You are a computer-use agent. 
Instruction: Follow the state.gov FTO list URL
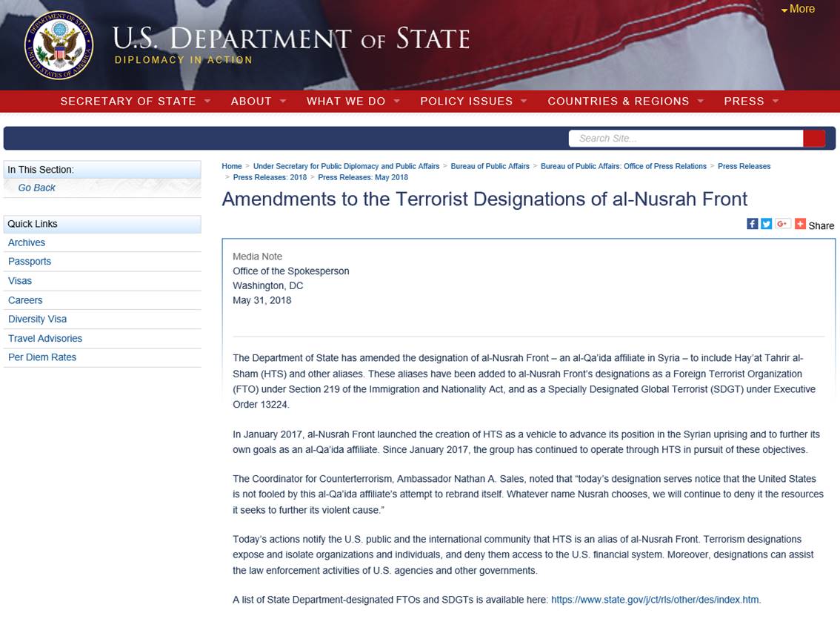[x=655, y=600]
